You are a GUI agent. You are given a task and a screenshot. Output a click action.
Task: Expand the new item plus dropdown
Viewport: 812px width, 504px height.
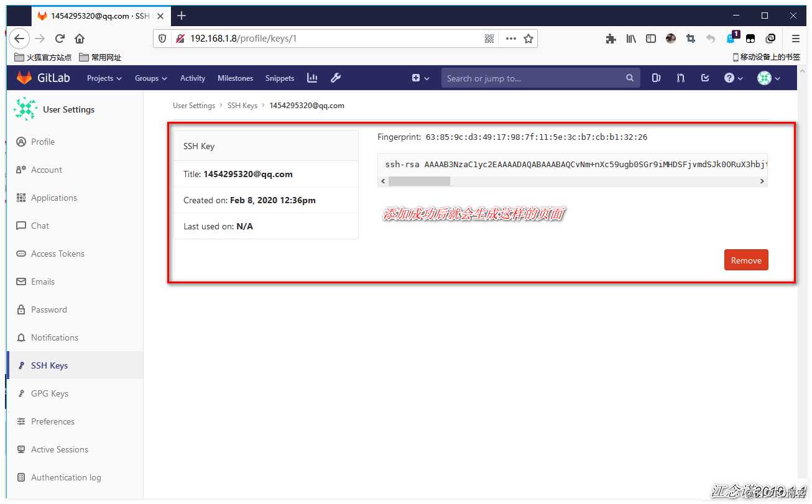tap(420, 78)
